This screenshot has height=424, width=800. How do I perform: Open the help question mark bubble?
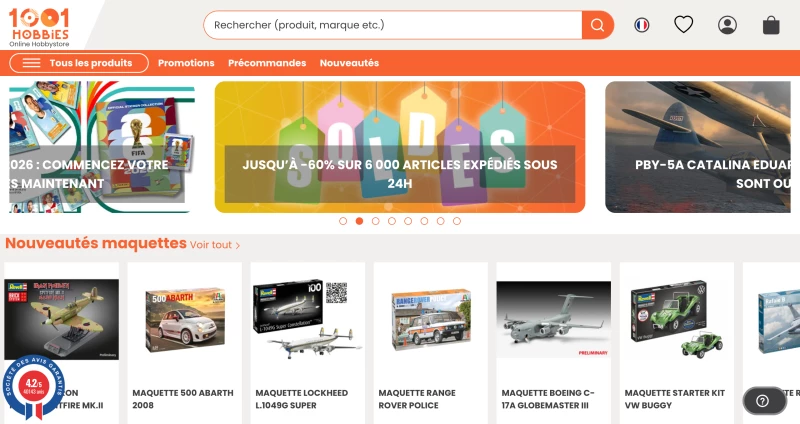click(764, 401)
